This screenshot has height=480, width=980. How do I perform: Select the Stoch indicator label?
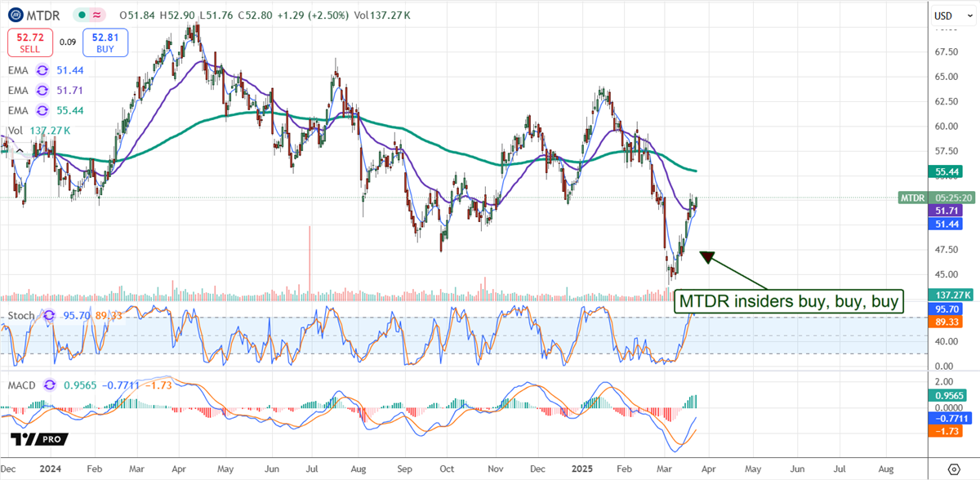coord(22,315)
